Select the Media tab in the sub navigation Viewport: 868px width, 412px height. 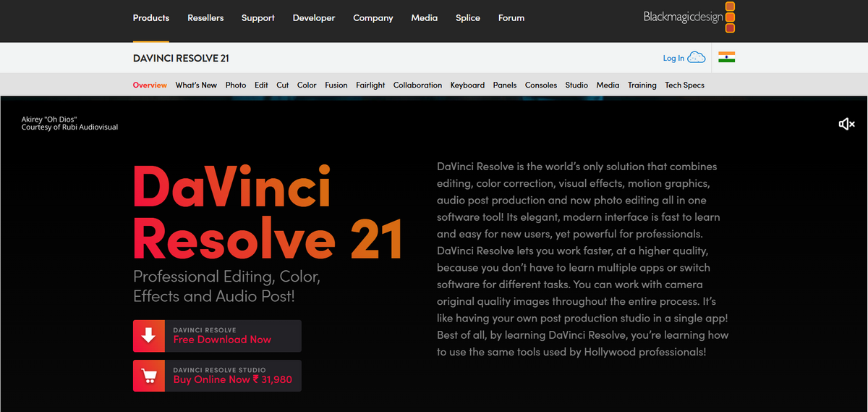click(x=608, y=85)
